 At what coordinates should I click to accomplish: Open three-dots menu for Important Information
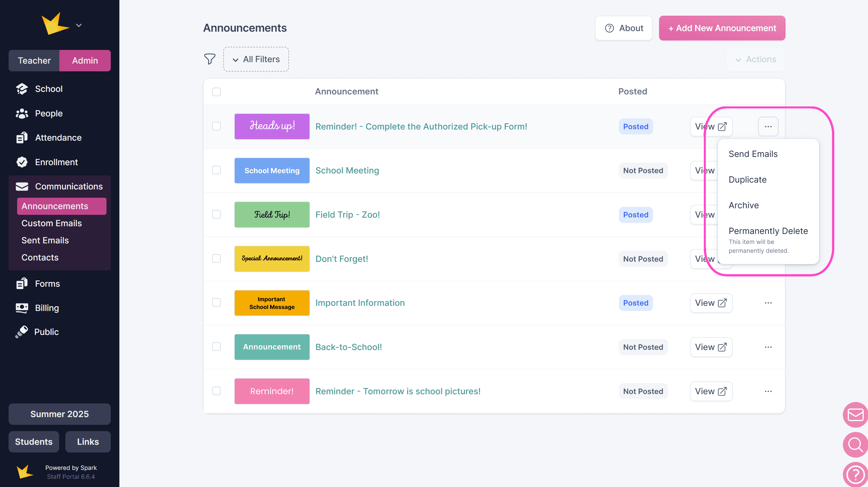[768, 303]
